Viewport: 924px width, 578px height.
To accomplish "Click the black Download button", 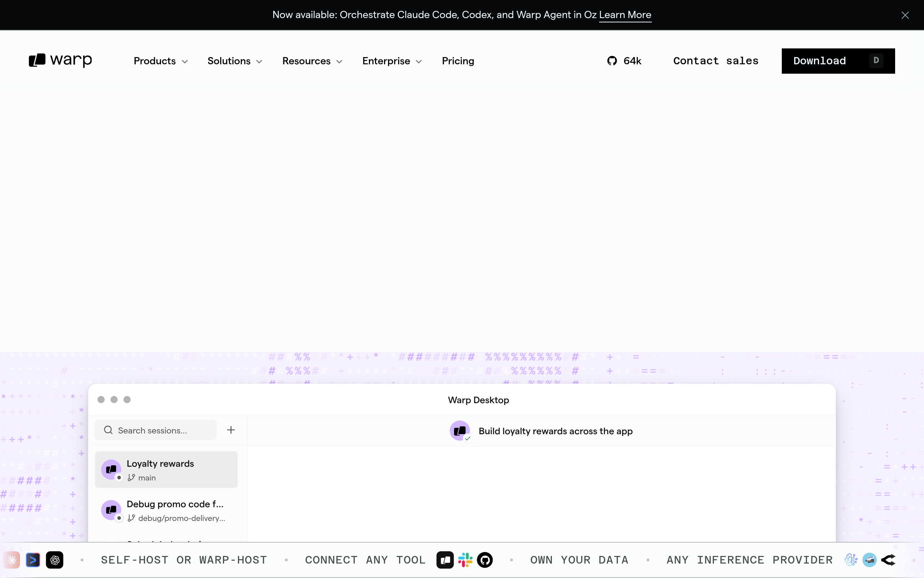I will (838, 61).
